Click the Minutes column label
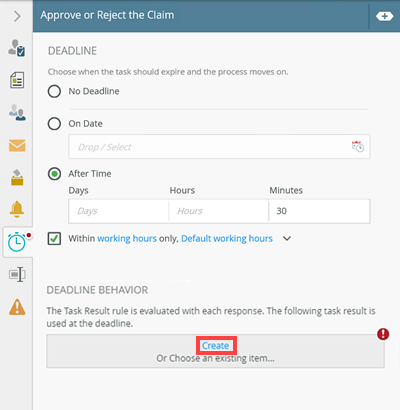This screenshot has width=400, height=410. pyautogui.click(x=286, y=190)
